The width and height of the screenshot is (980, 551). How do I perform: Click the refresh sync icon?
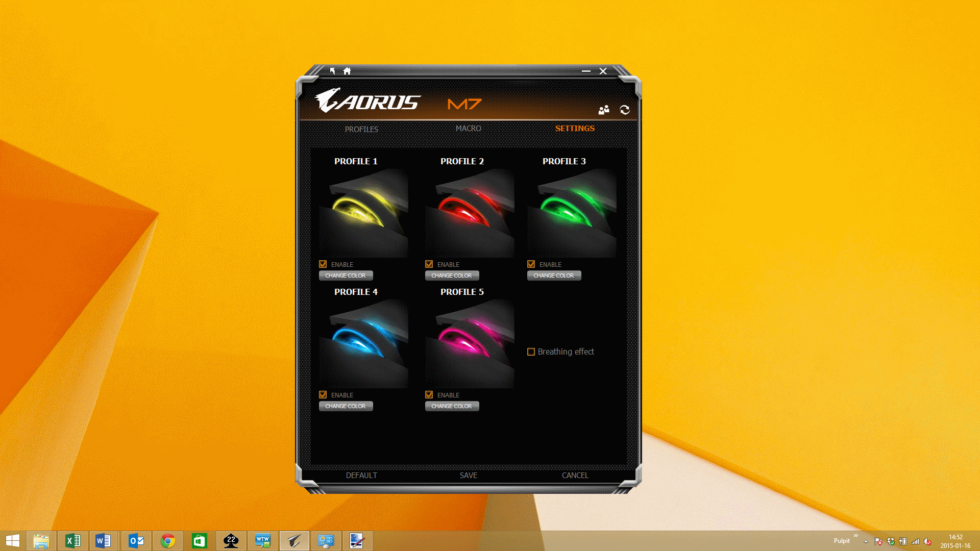click(625, 110)
